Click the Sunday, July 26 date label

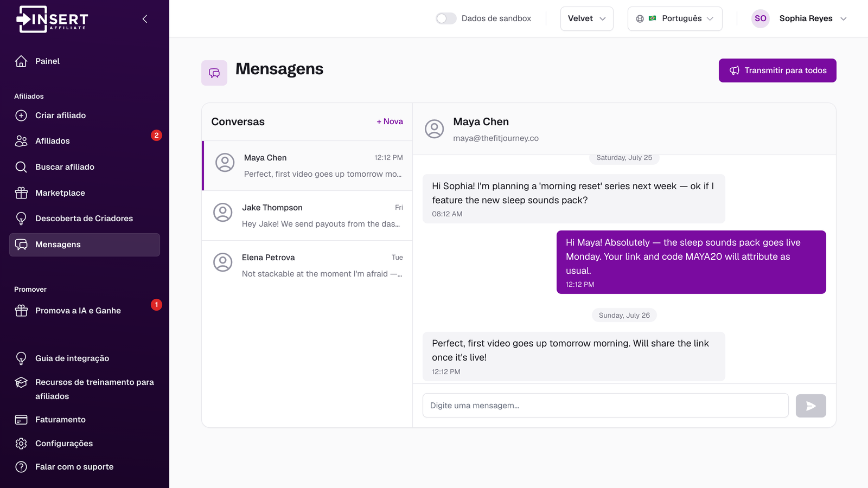[x=624, y=316]
